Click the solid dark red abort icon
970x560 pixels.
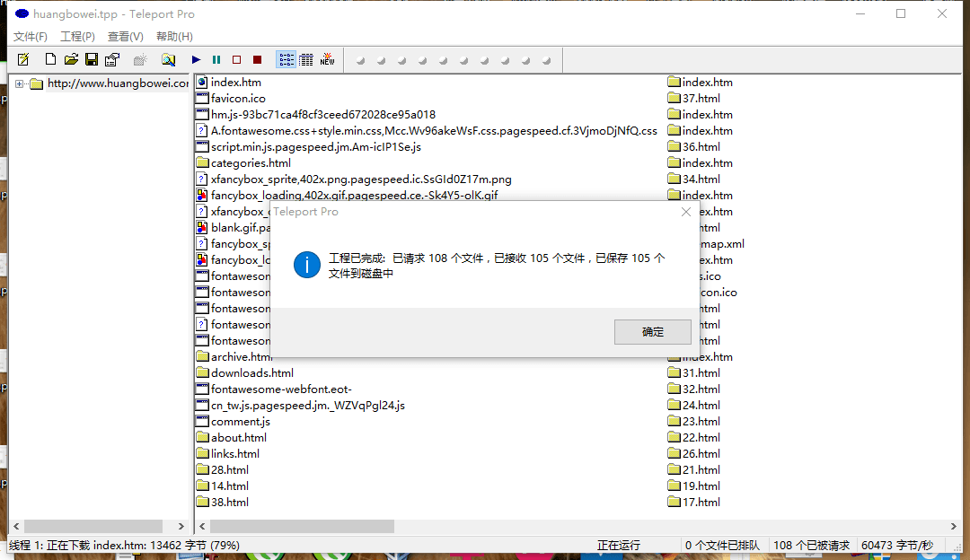258,59
